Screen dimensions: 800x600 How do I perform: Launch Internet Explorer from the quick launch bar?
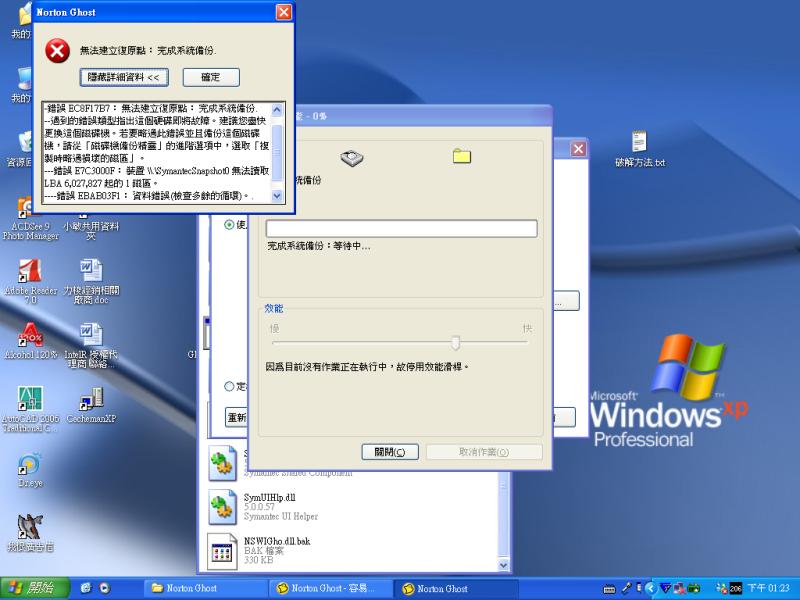86,588
